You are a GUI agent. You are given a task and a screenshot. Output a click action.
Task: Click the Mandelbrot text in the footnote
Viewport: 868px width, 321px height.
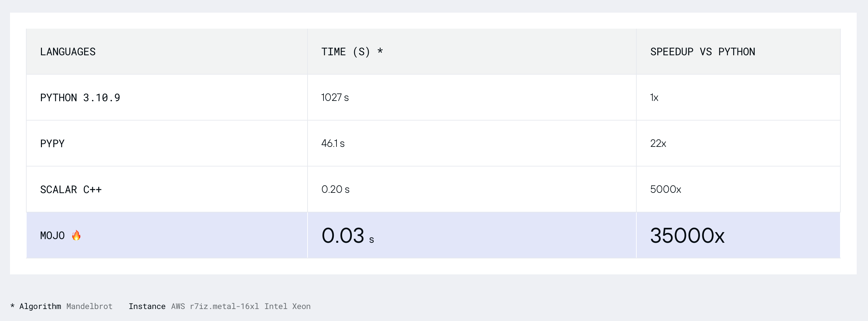[89, 306]
